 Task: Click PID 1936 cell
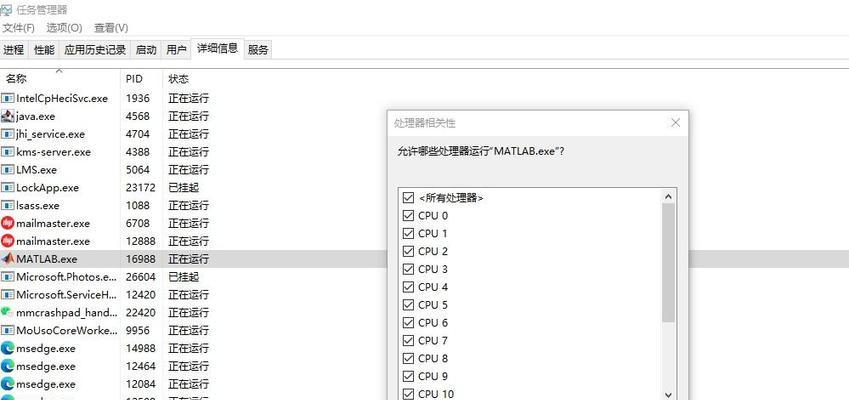pos(138,99)
